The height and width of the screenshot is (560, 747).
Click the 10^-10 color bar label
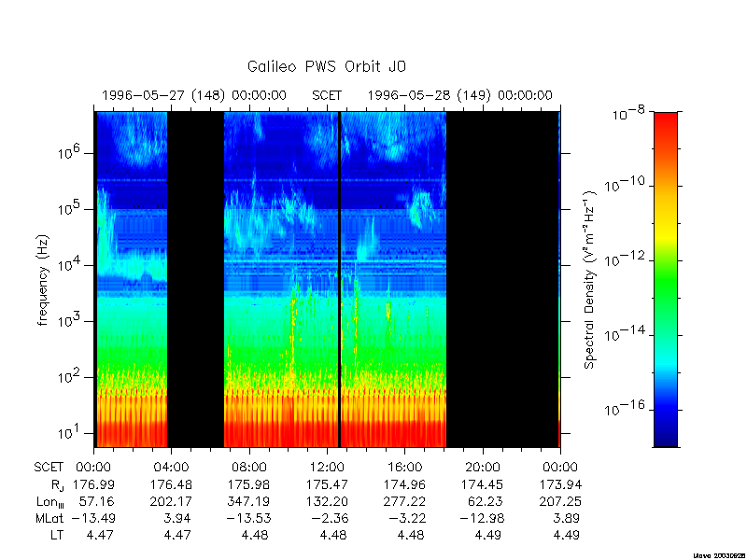click(625, 184)
